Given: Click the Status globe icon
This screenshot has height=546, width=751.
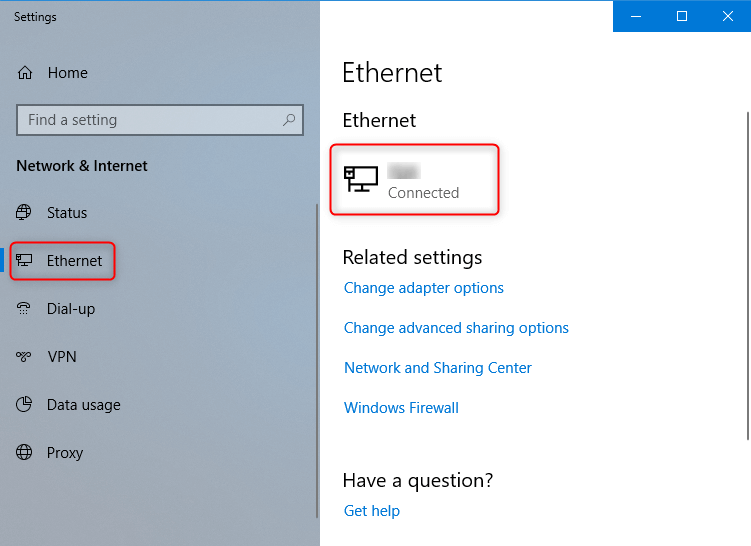Looking at the screenshot, I should (25, 213).
